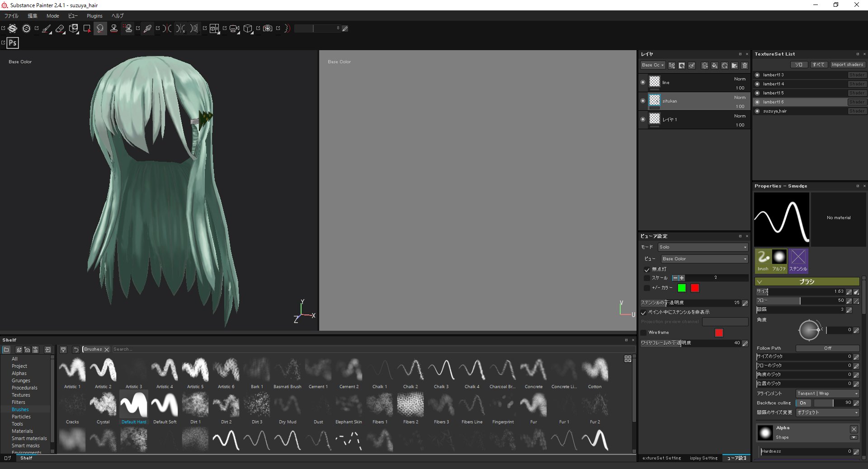
Task: Select Particles in shelf category list
Action: pyautogui.click(x=21, y=417)
